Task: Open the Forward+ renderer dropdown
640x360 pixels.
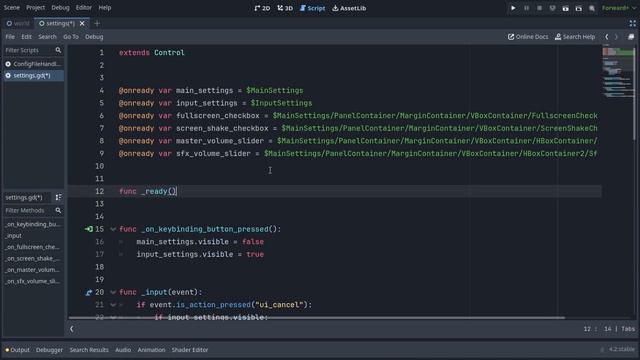Action: [618, 8]
